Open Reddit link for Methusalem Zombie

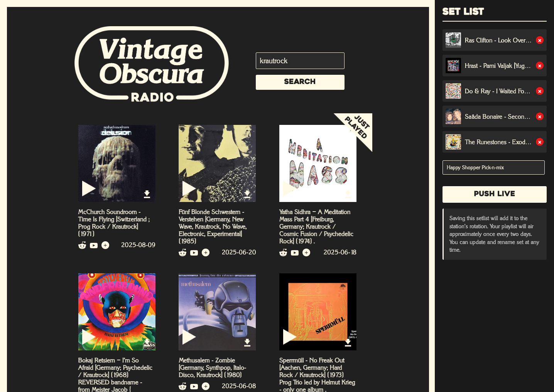click(182, 386)
